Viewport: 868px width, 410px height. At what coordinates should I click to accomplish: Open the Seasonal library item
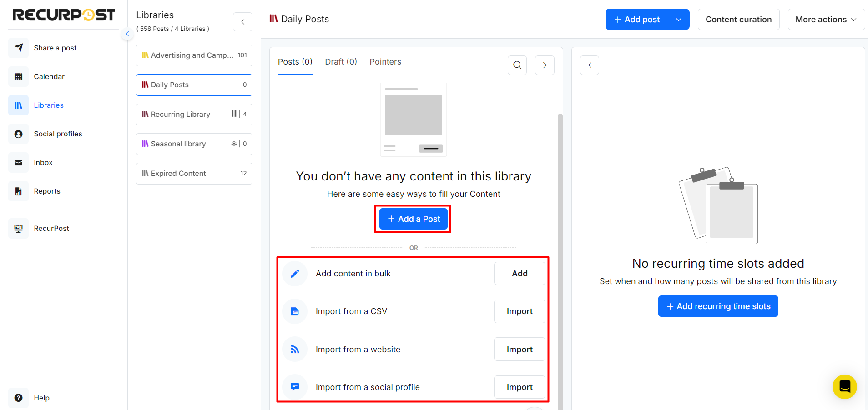[194, 144]
